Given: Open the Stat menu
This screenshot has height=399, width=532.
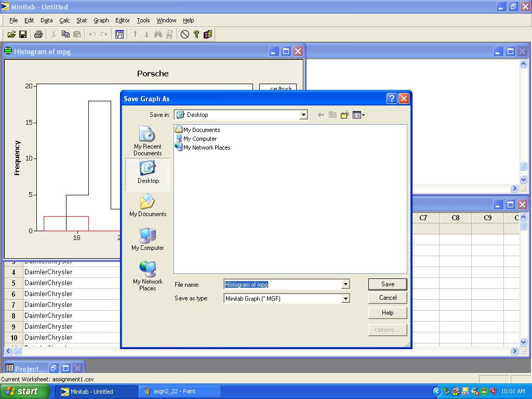Looking at the screenshot, I should click(82, 20).
